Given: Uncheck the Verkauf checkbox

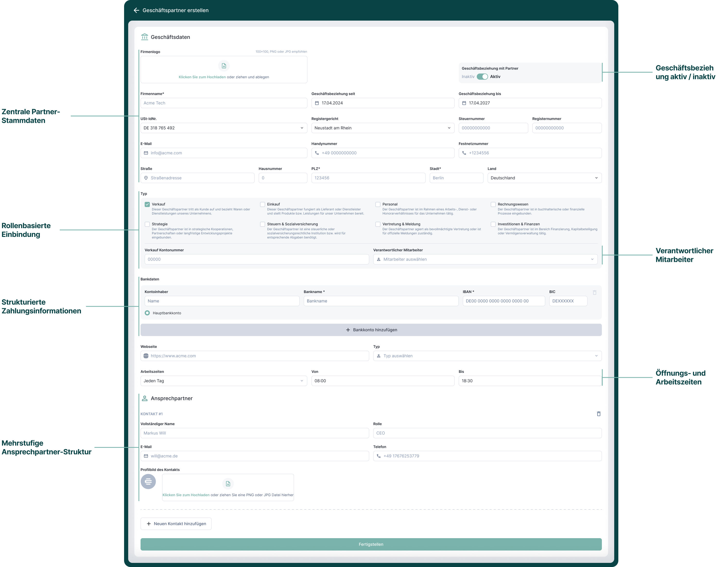Looking at the screenshot, I should click(147, 204).
